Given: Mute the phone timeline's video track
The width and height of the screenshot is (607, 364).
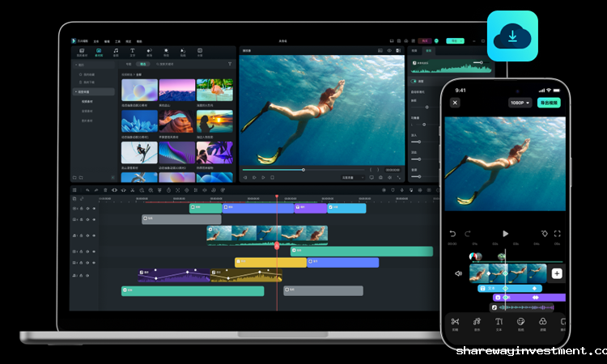Looking at the screenshot, I should (x=458, y=273).
